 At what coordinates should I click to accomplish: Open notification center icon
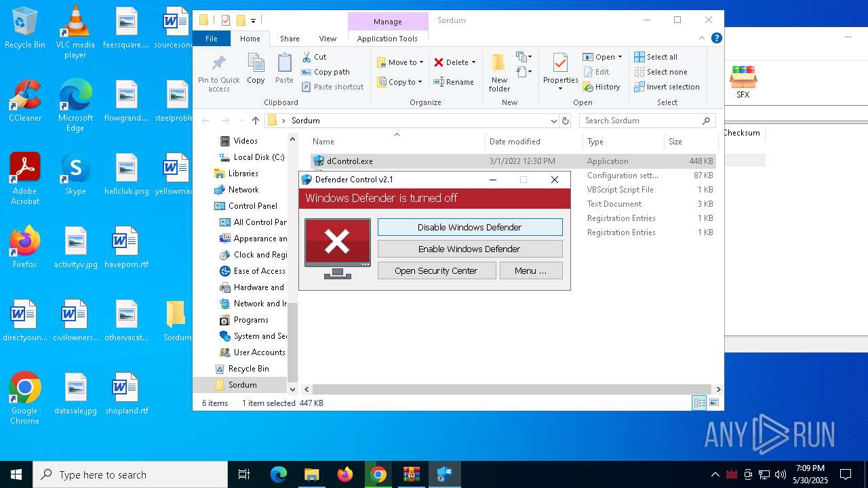(846, 474)
